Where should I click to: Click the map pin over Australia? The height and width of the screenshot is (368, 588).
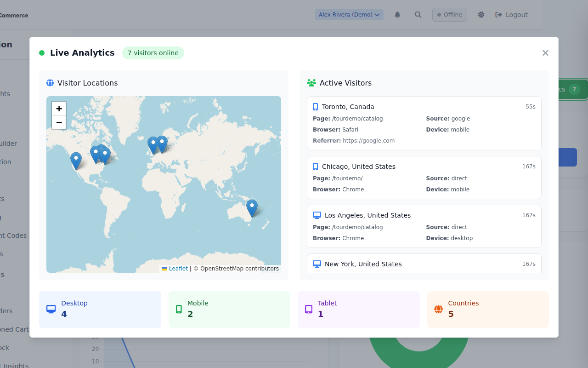(252, 208)
